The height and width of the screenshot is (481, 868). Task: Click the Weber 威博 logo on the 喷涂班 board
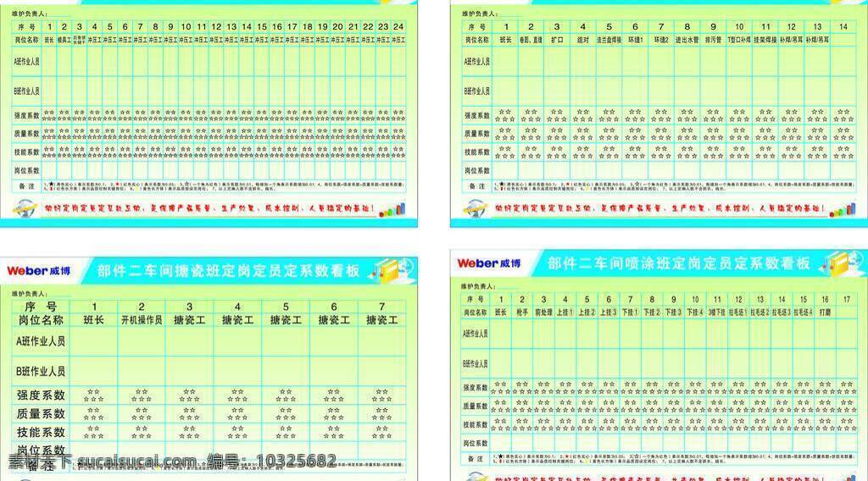[489, 263]
